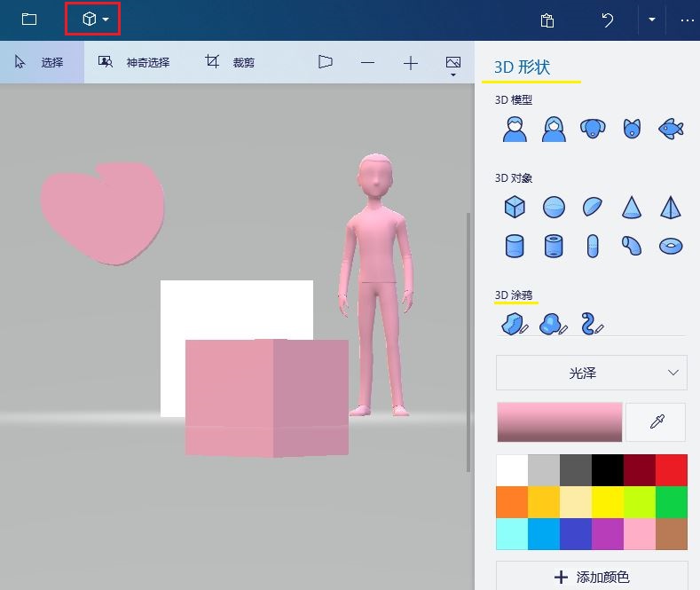Viewport: 700px width, 590px height.
Task: Switch to the 3D 形状 tab
Action: (522, 67)
